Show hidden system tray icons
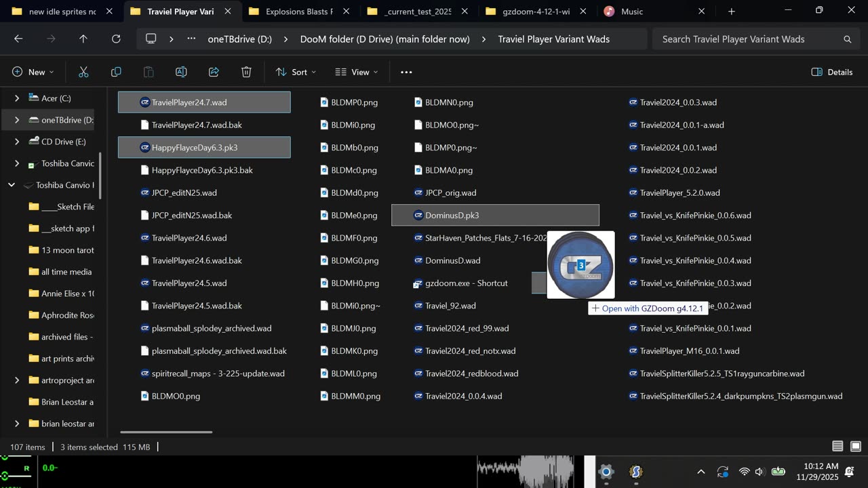This screenshot has height=488, width=868. pyautogui.click(x=701, y=472)
